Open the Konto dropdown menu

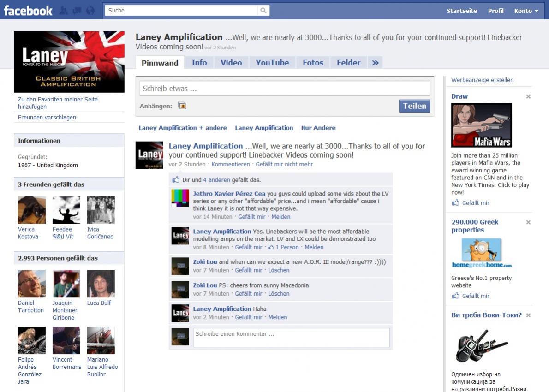click(526, 11)
